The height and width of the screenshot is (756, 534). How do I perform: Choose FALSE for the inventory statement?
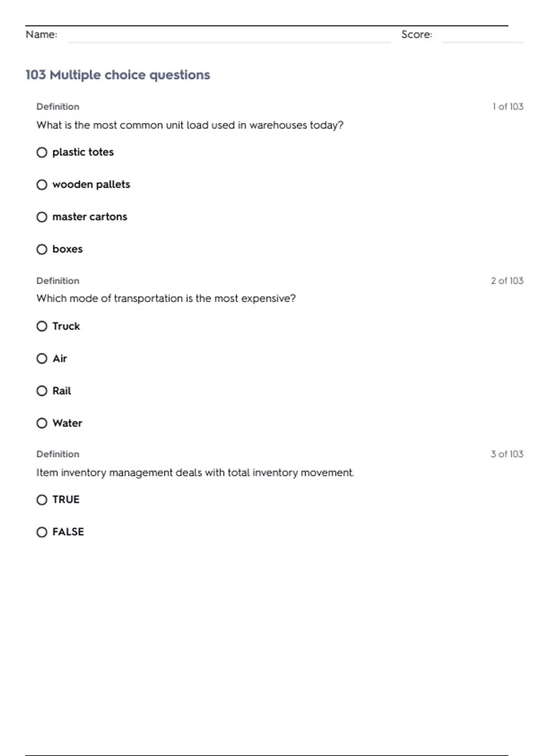42,532
